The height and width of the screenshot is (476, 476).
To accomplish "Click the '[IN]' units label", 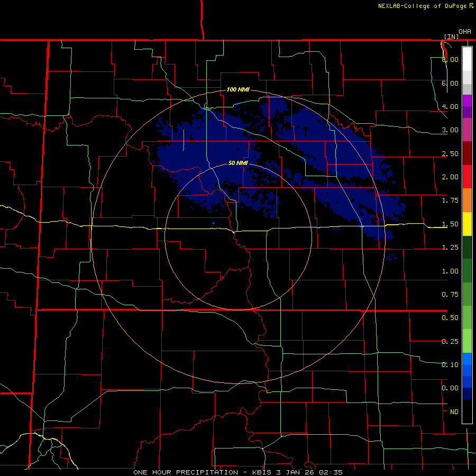I will coord(452,36).
